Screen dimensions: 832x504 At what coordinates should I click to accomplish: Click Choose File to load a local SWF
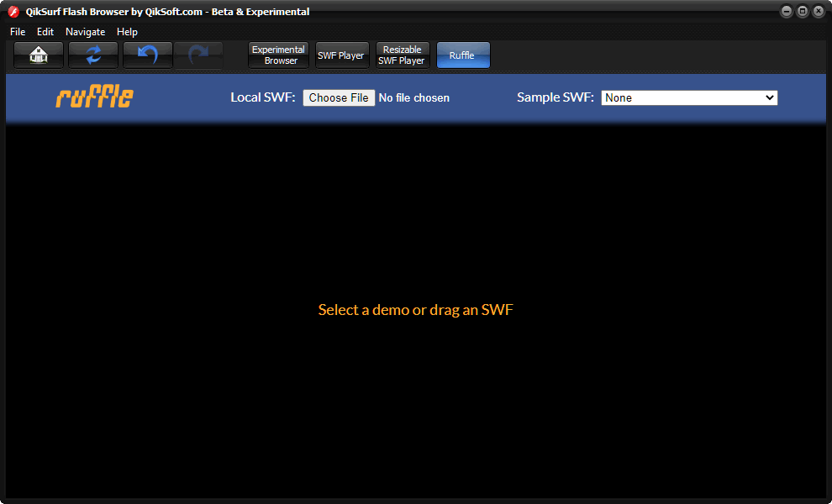(339, 97)
